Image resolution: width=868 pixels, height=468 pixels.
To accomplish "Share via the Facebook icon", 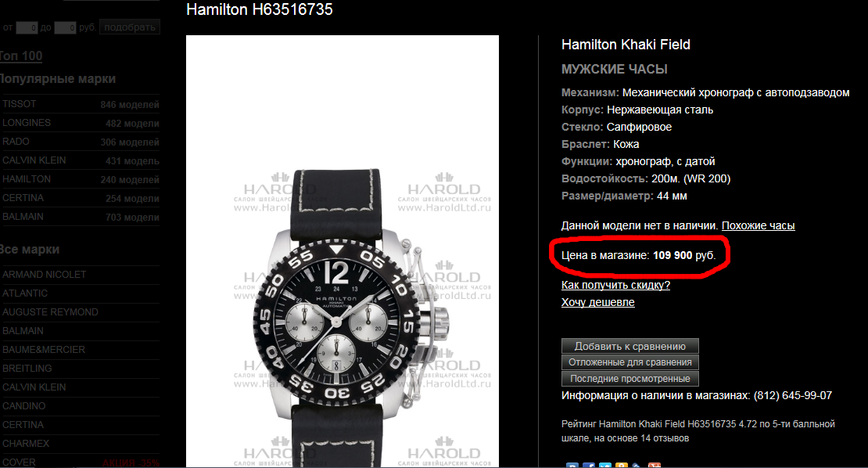I will coord(589,465).
